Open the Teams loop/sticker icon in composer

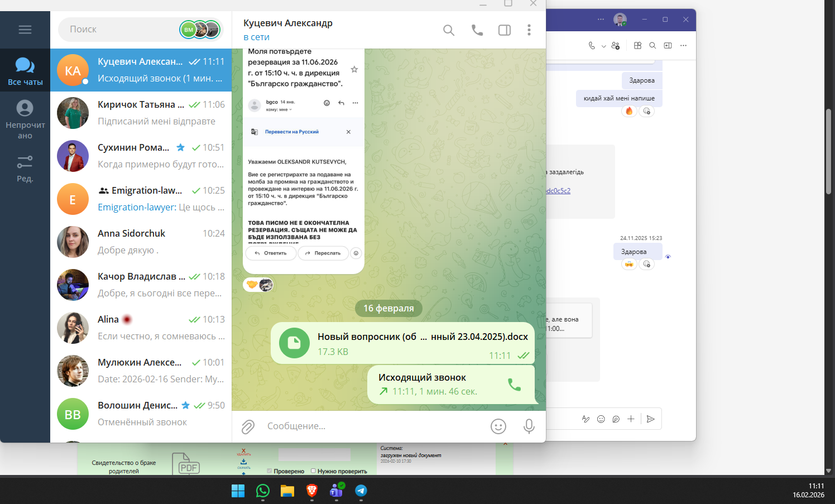616,419
